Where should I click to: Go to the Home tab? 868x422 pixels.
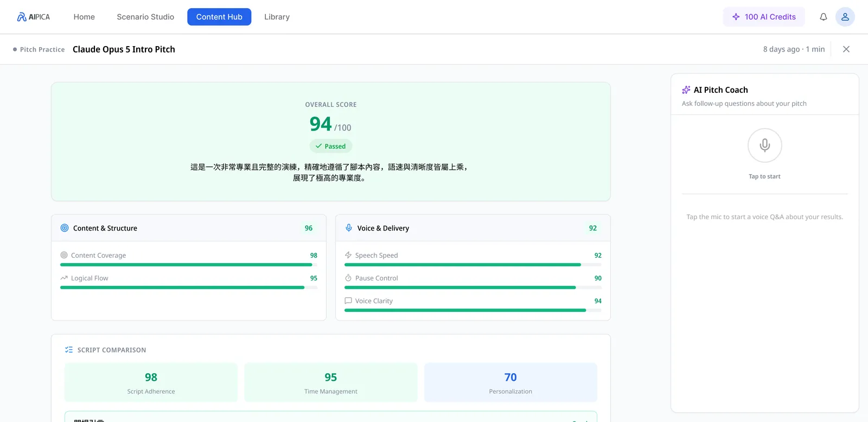(84, 17)
